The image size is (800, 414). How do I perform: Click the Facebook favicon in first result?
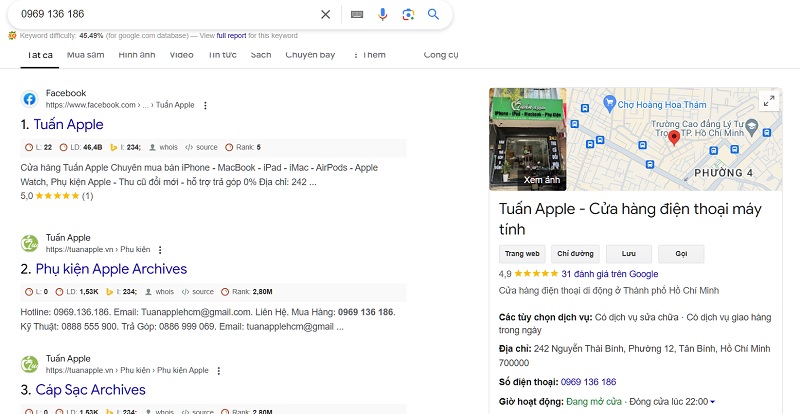click(x=30, y=99)
